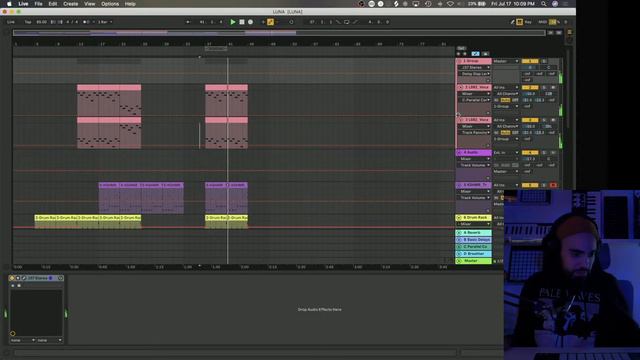Image resolution: width=640 pixels, height=360 pixels.
Task: Open the Mixer chooser on first Voice track
Action: point(474,94)
